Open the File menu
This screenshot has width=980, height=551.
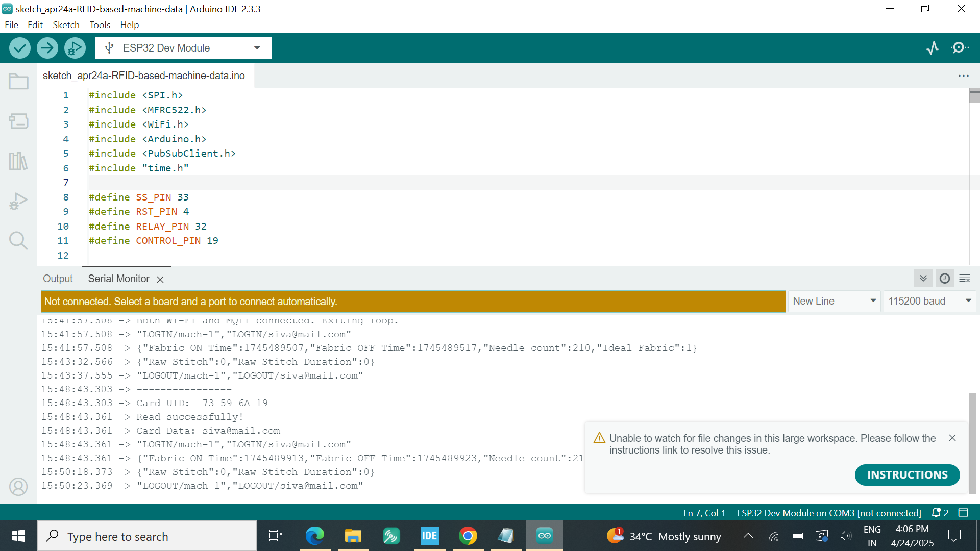tap(11, 25)
